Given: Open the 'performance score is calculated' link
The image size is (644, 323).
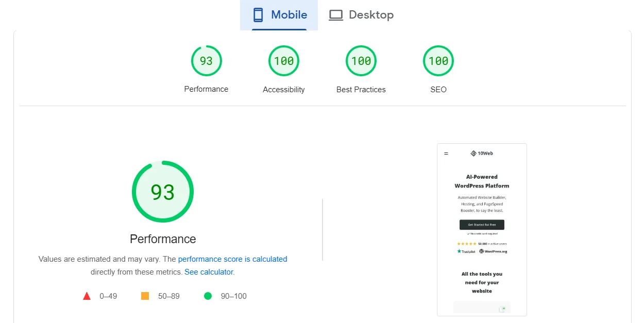Looking at the screenshot, I should point(232,259).
